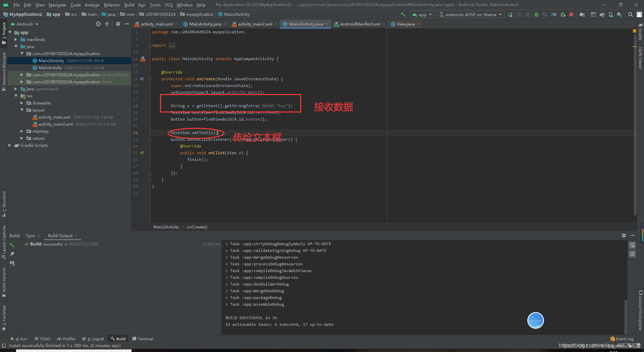Open the Build menu
This screenshot has height=352, width=644.
[x=129, y=5]
